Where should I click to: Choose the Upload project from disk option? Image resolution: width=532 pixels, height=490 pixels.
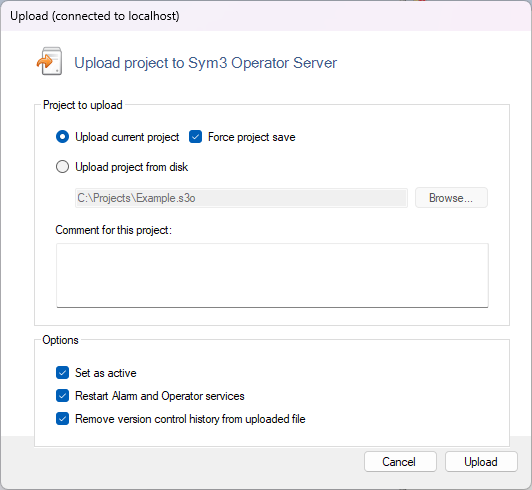point(62,167)
